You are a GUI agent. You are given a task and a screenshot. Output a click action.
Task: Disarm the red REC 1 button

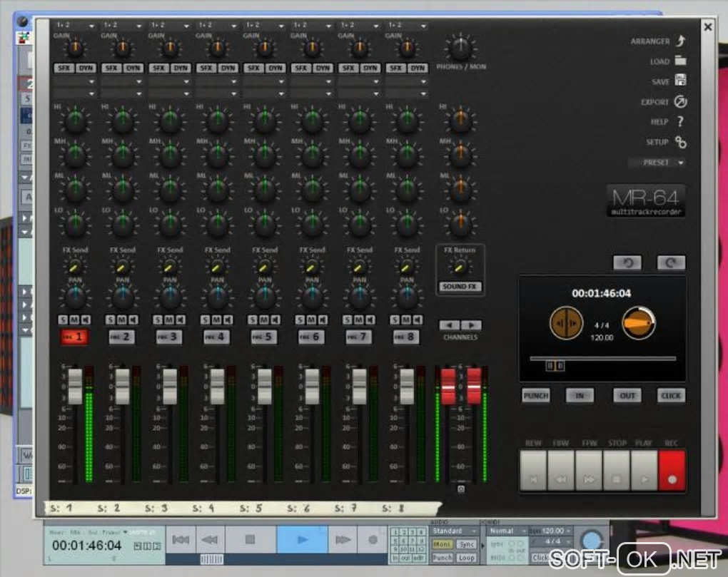pos(74,337)
